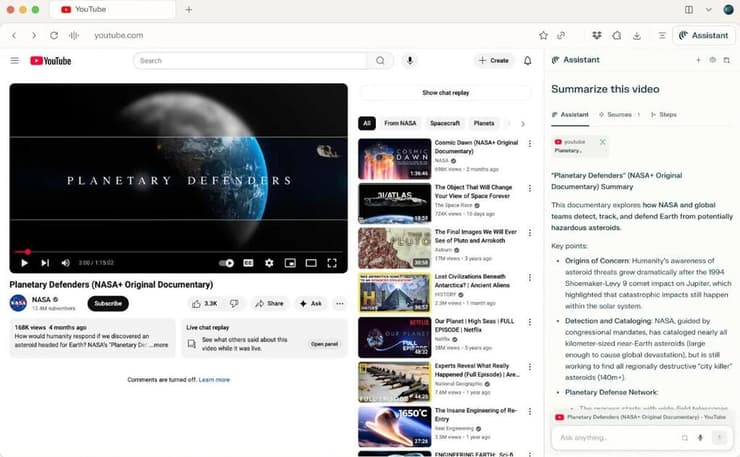This screenshot has height=457, width=740.
Task: Enter fullscreen mode on the video
Action: 332,263
